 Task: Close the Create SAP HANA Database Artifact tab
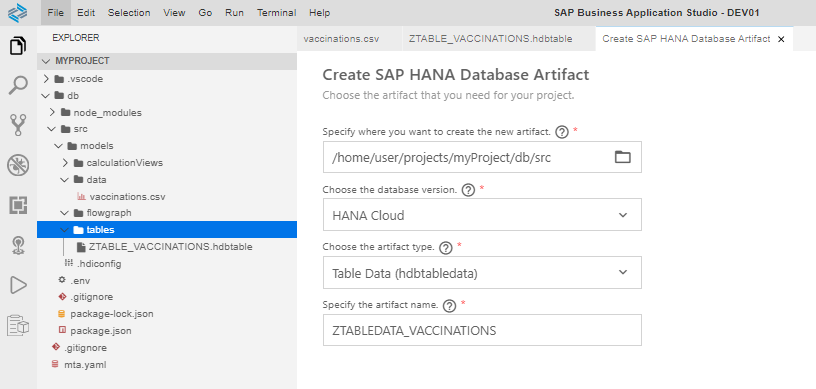(781, 39)
